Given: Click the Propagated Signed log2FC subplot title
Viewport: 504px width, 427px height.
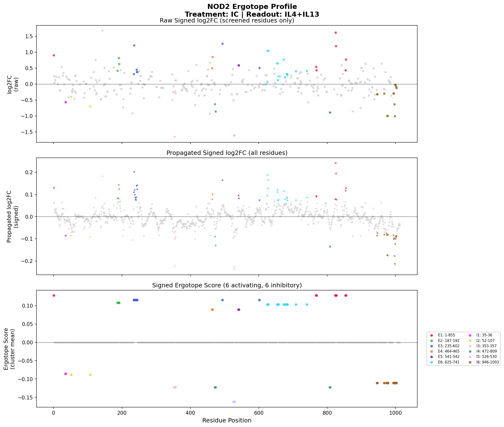Looking at the screenshot, I should [227, 153].
